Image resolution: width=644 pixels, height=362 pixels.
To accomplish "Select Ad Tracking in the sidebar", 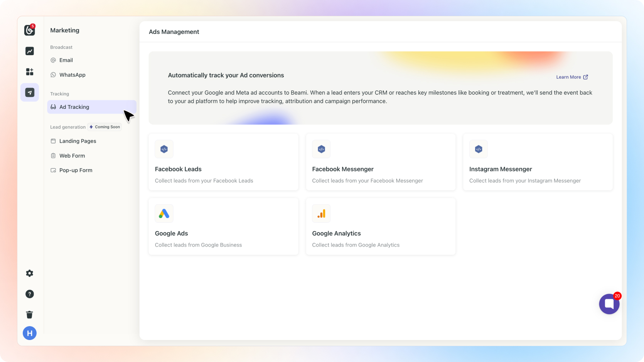I will [x=92, y=107].
